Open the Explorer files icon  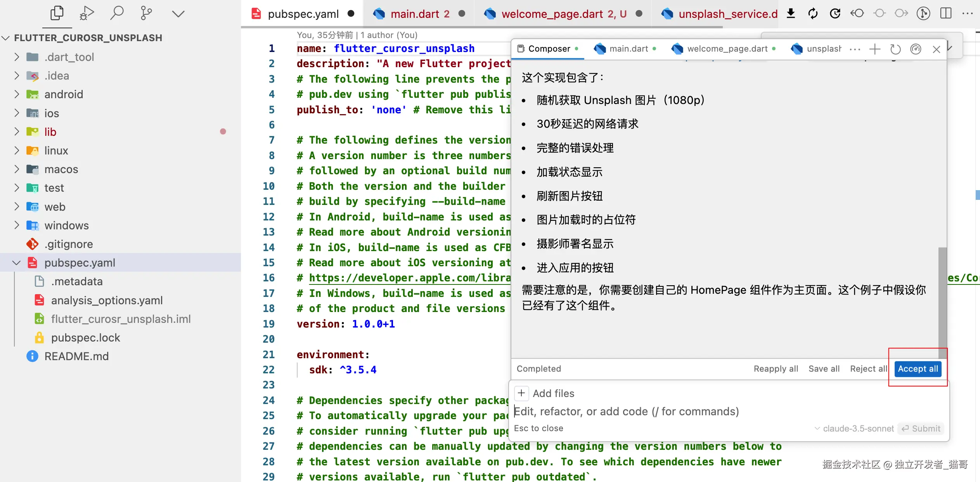click(x=57, y=14)
